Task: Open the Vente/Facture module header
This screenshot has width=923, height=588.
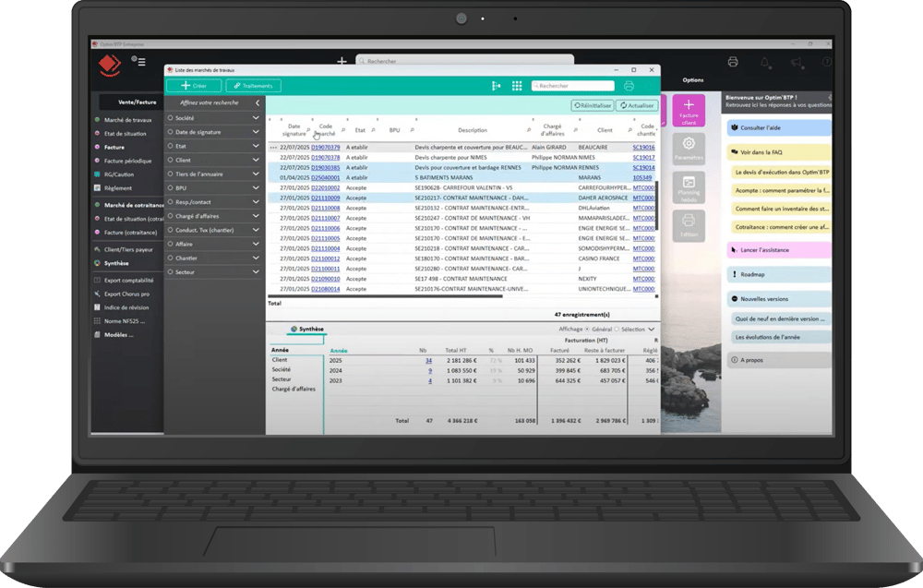Action: (x=138, y=102)
